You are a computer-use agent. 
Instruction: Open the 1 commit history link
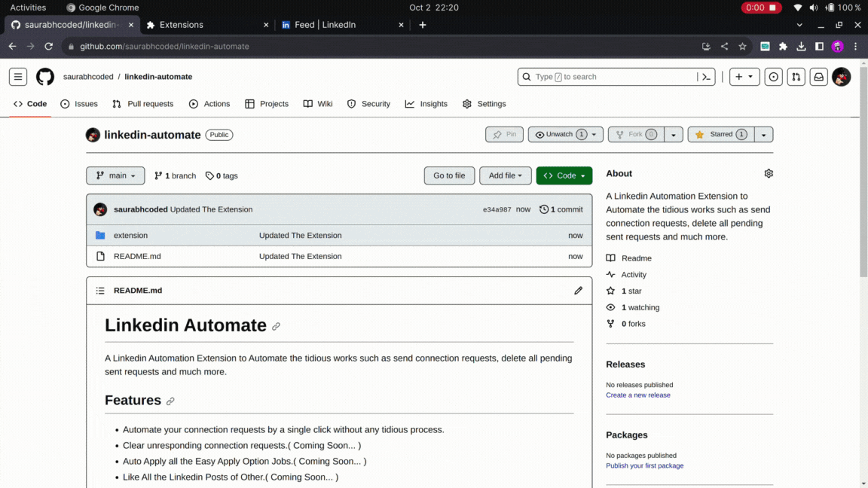point(561,209)
